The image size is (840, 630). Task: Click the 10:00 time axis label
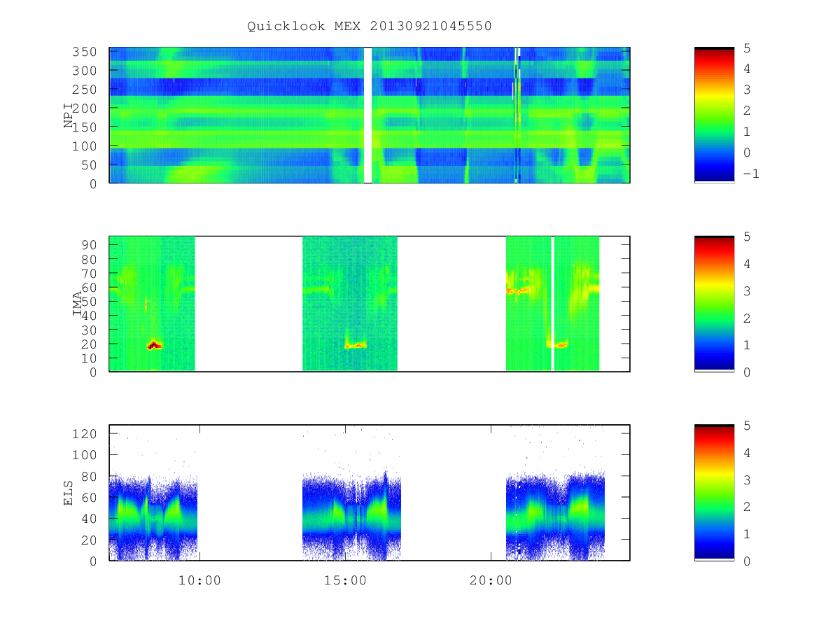pyautogui.click(x=200, y=580)
